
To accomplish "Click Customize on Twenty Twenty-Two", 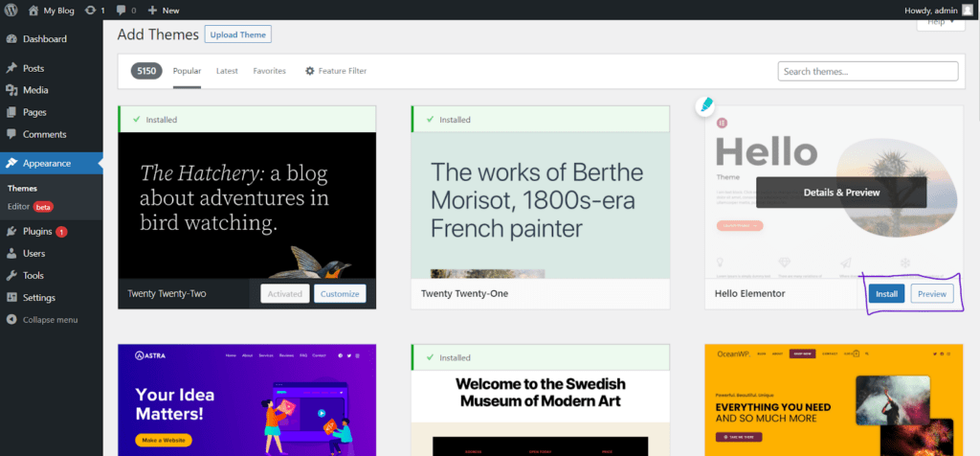I will pos(340,293).
